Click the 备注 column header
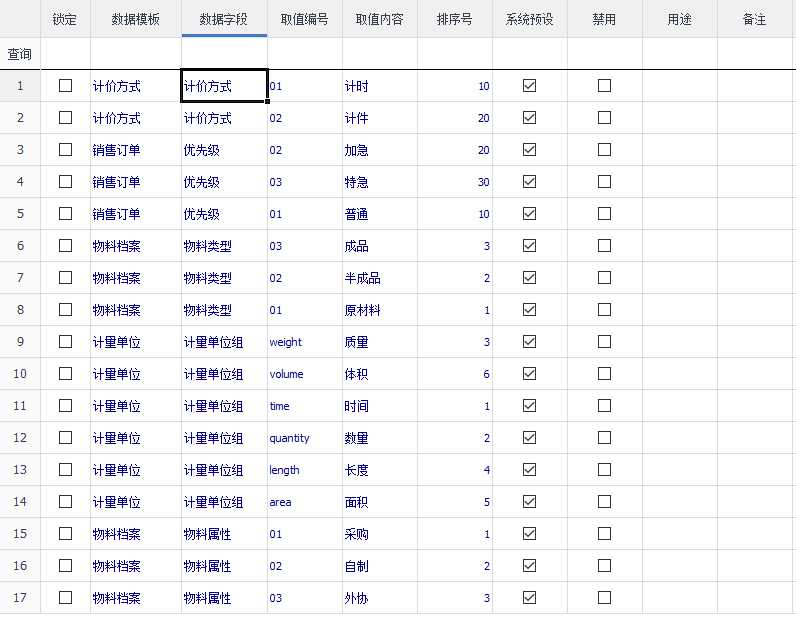Image resolution: width=796 pixels, height=617 pixels. [755, 19]
